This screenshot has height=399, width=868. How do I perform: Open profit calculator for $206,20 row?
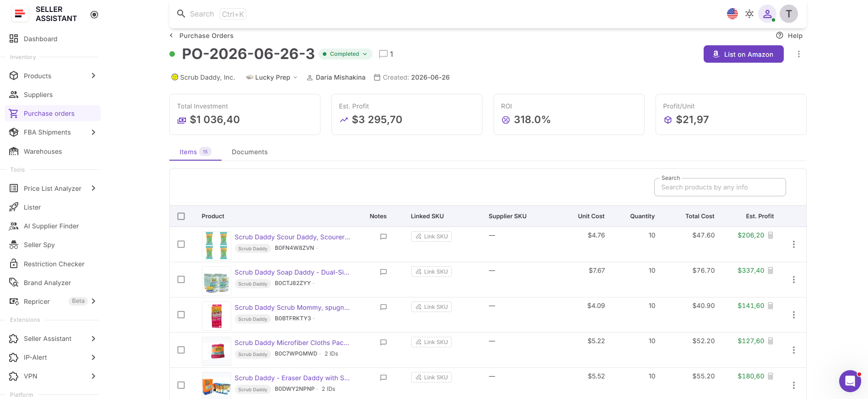click(x=770, y=235)
